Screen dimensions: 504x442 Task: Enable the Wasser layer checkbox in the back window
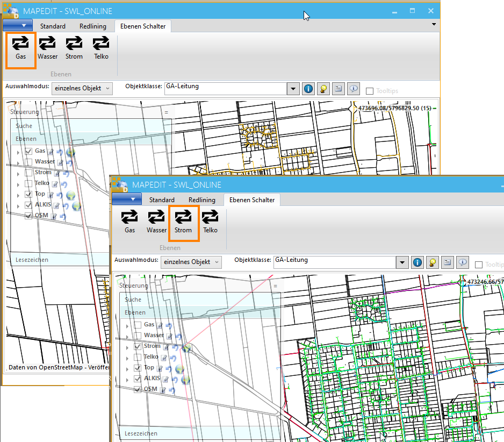click(28, 162)
